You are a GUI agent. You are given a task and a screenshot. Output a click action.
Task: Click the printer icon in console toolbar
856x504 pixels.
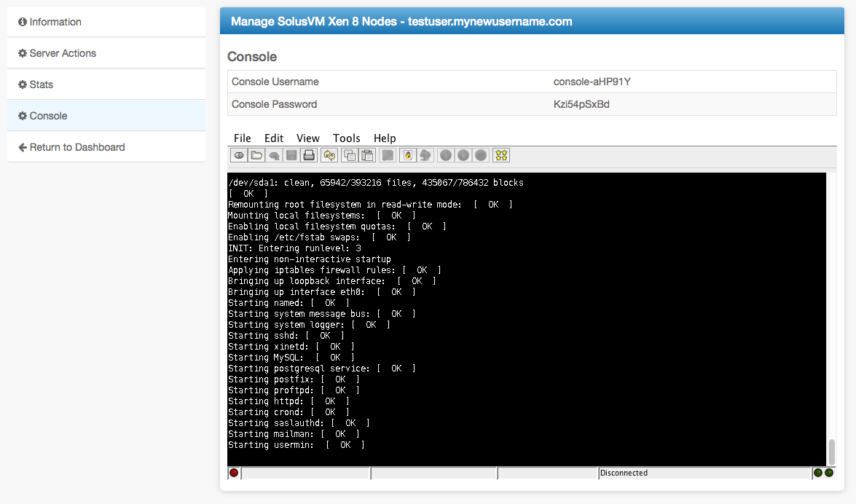click(309, 155)
